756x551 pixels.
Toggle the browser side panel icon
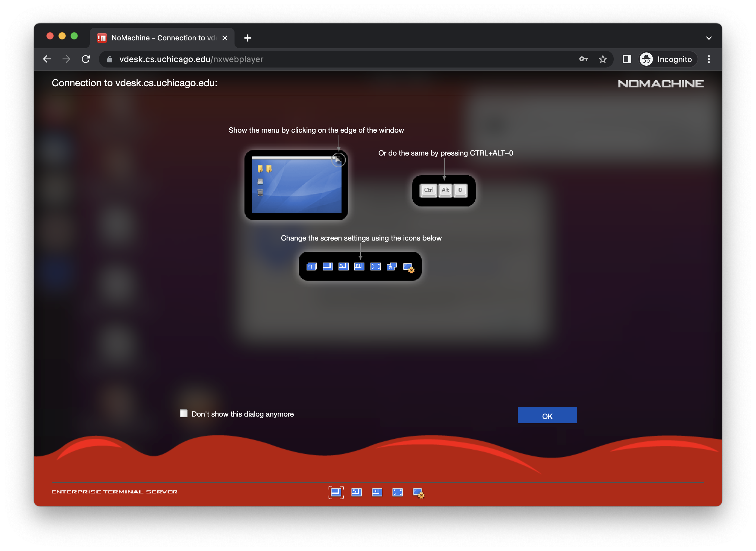[x=627, y=59]
